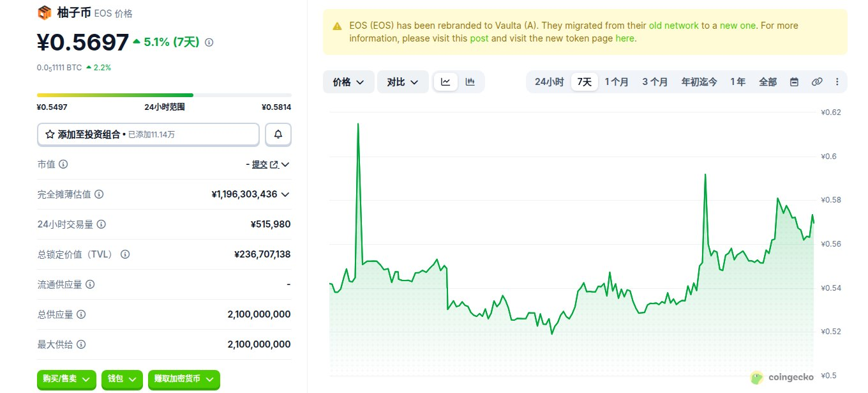Open max supply info icon
The image size is (868, 393).
click(x=81, y=344)
